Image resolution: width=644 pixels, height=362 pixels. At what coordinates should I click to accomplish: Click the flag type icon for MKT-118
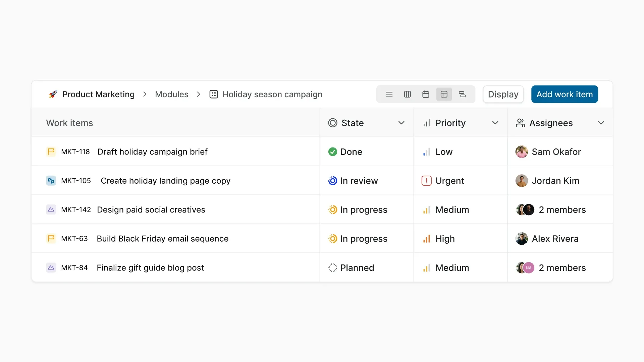51,152
